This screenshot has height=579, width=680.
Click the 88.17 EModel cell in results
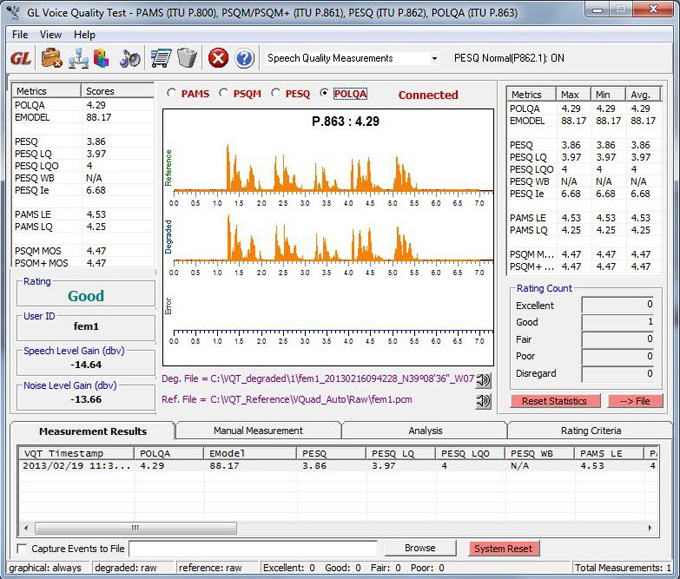pos(224,466)
